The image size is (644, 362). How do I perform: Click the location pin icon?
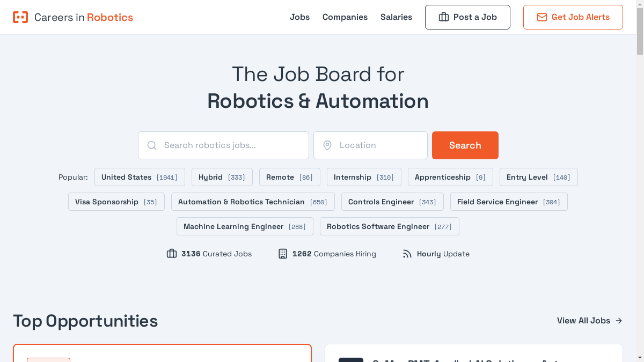tap(327, 145)
